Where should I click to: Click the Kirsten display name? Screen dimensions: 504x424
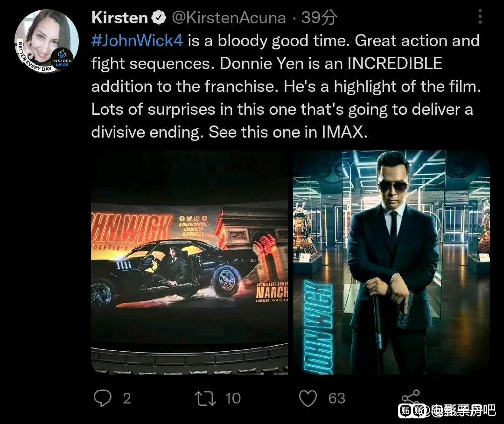point(119,17)
